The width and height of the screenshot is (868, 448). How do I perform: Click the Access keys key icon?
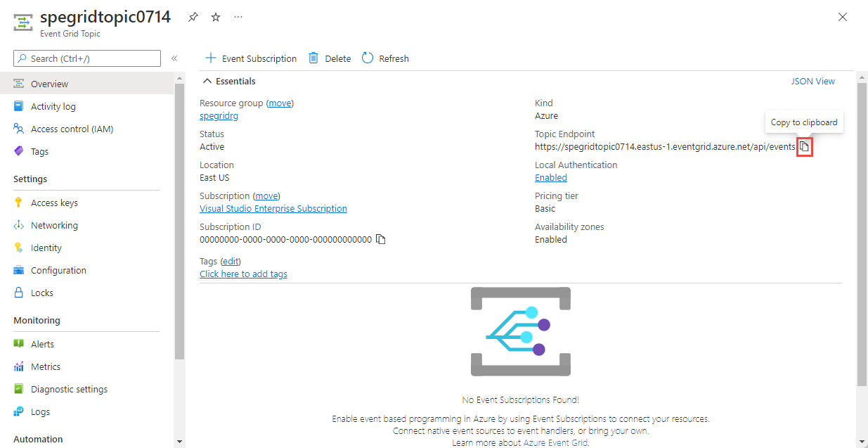click(19, 203)
